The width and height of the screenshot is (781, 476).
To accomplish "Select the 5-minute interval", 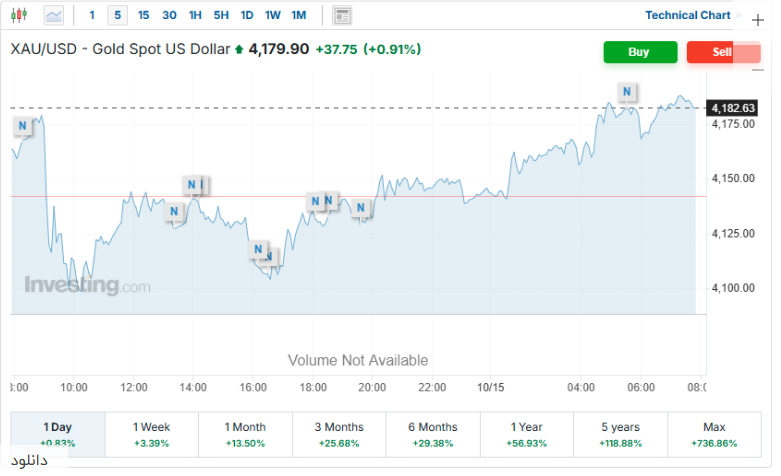I will coord(118,15).
